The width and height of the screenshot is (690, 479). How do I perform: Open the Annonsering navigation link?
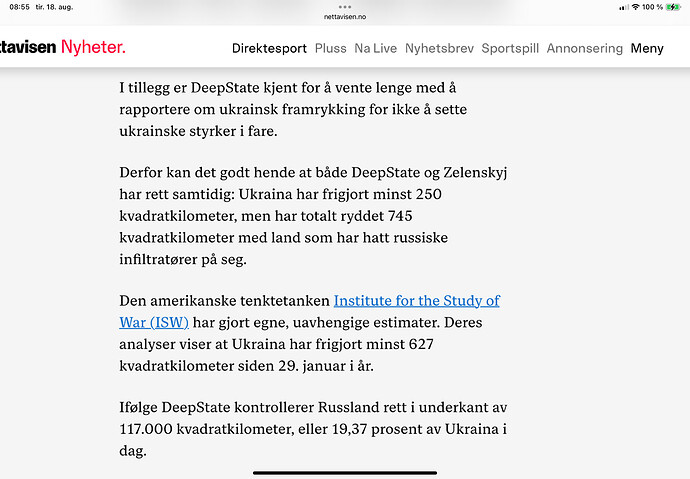tap(584, 48)
